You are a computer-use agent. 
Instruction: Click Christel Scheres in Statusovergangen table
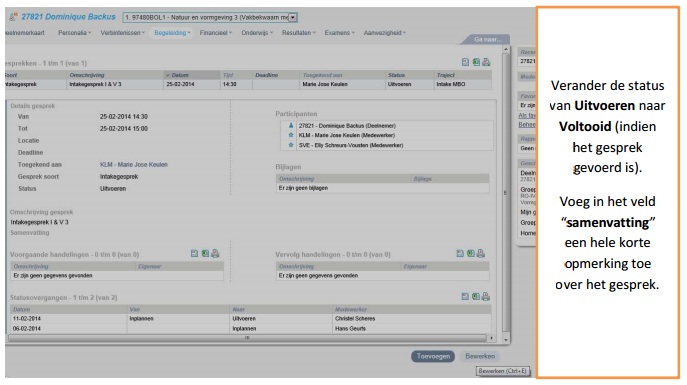coord(355,318)
